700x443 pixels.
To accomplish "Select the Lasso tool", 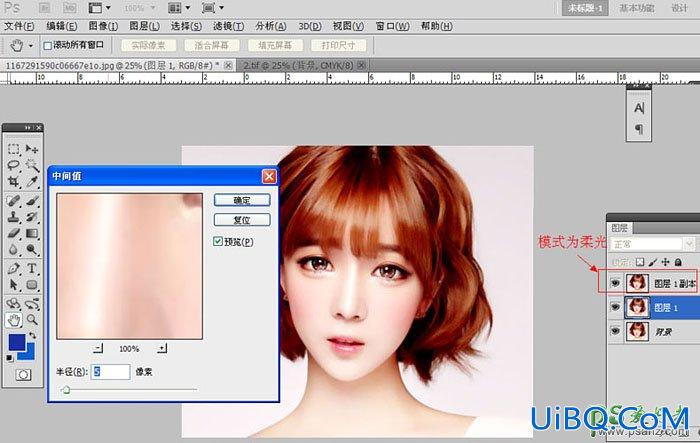I will point(13,165).
